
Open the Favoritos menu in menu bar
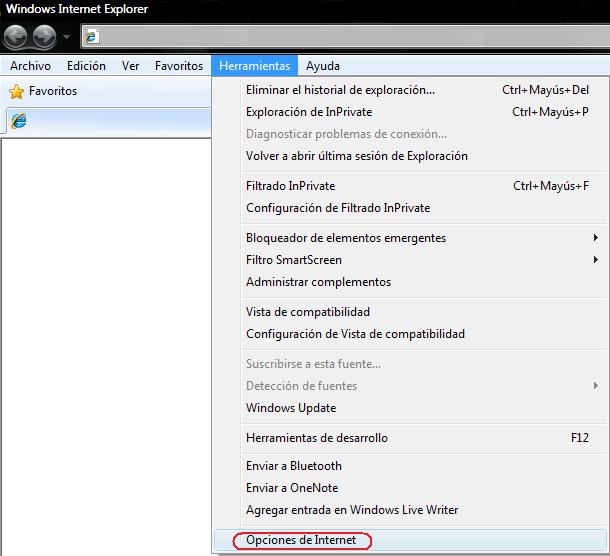pyautogui.click(x=179, y=66)
